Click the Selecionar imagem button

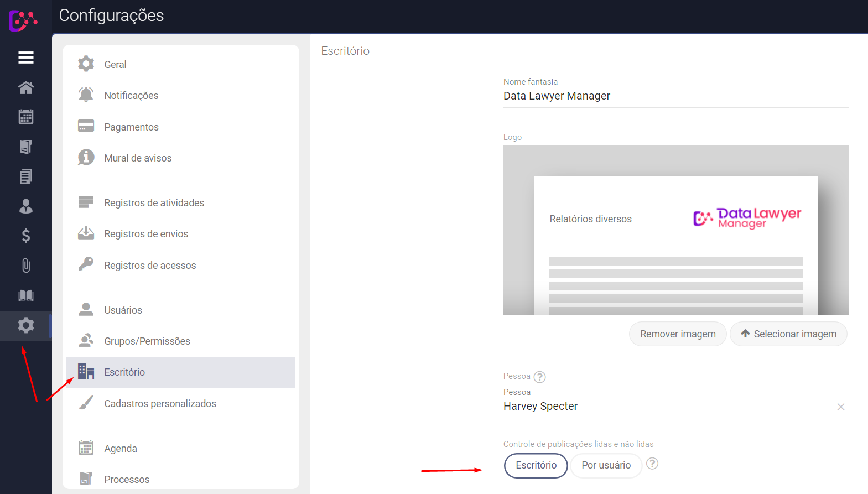tap(788, 334)
